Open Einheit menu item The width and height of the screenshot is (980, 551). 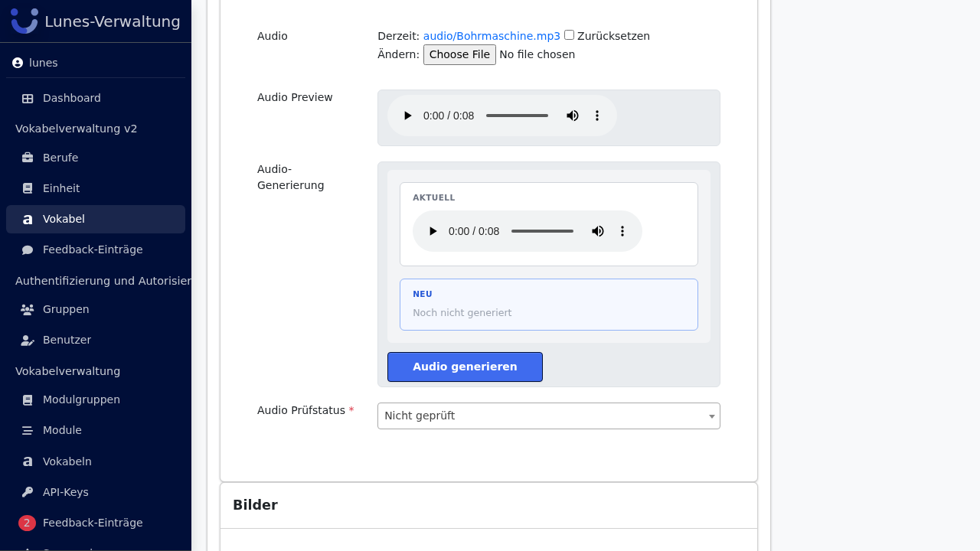click(x=96, y=188)
